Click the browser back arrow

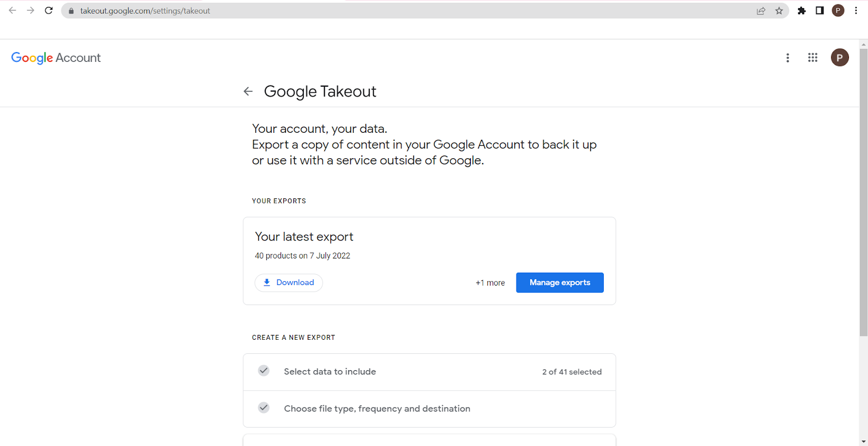(12, 10)
